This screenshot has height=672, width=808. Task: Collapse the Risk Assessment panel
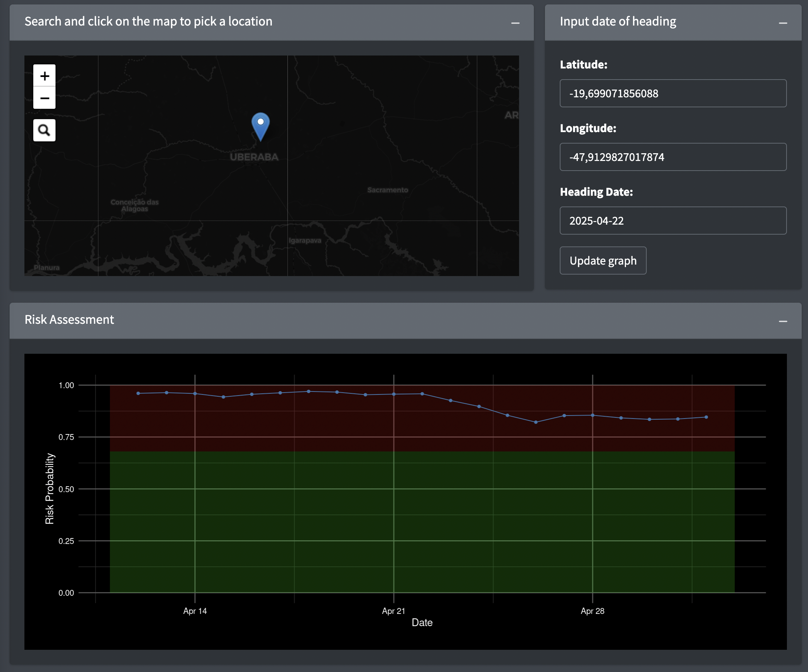782,321
